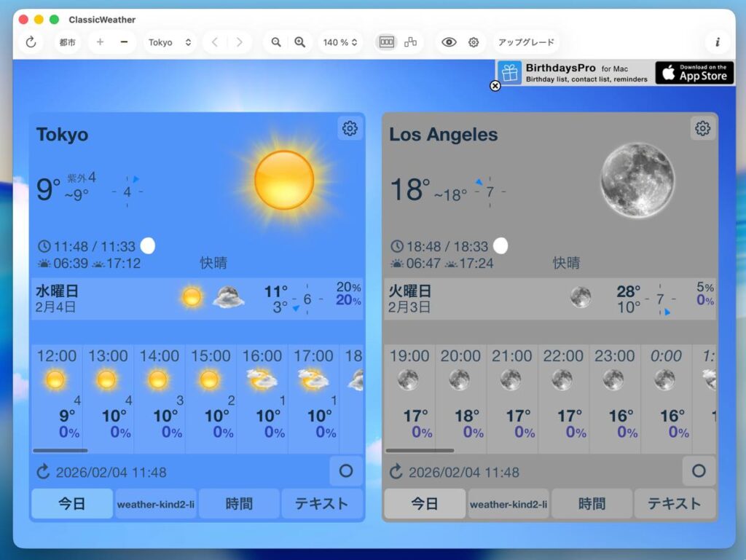Click the refresh icon in the toolbar
Screen dimensions: 746x560
click(x=31, y=42)
